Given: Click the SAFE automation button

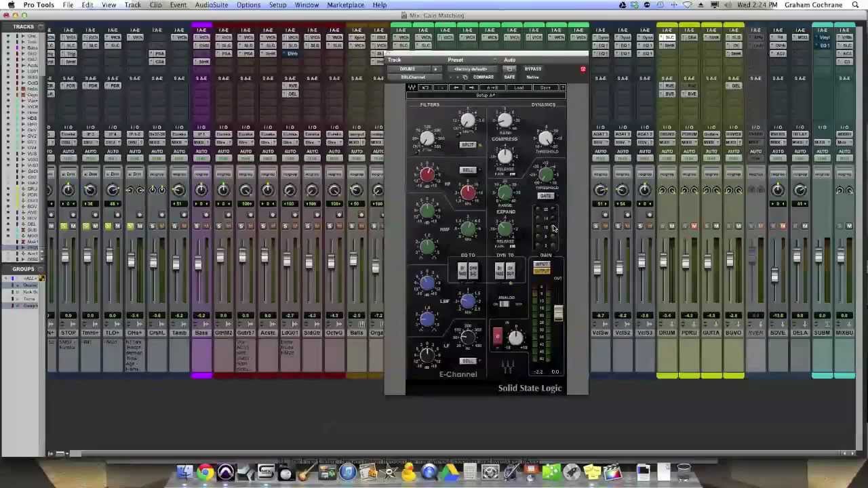Looking at the screenshot, I should (x=509, y=77).
